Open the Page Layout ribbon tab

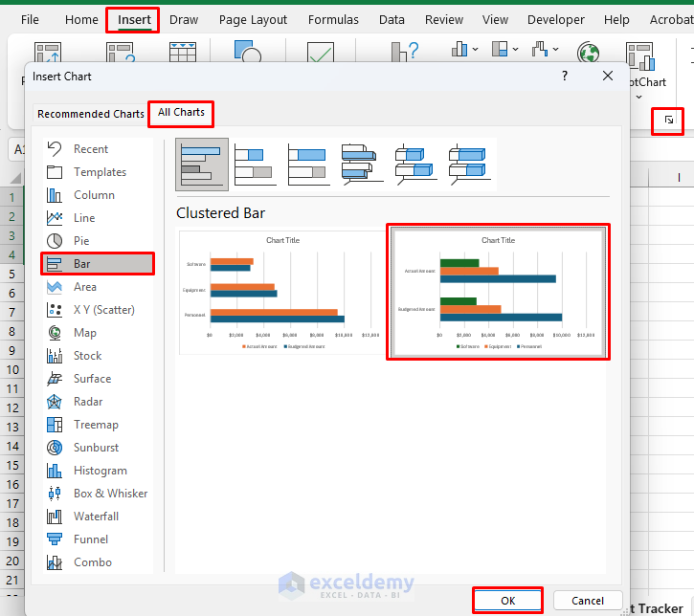pyautogui.click(x=253, y=20)
